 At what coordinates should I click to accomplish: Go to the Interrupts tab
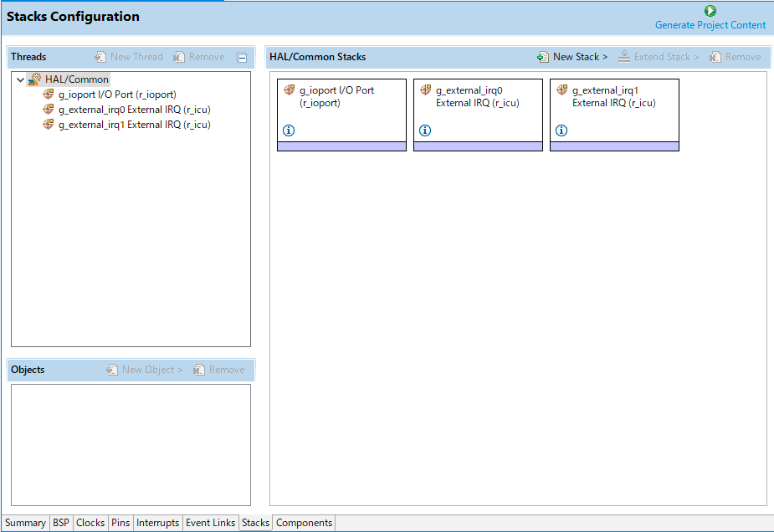[158, 523]
